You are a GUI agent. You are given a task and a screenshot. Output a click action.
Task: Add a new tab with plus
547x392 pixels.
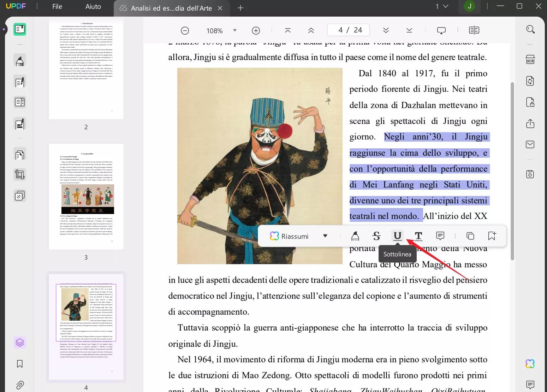coord(240,8)
